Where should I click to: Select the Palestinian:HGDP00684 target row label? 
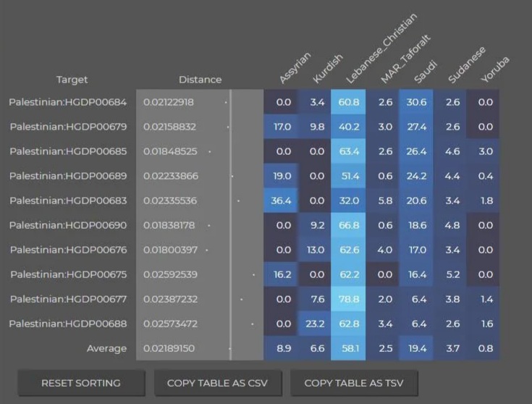[68, 102]
